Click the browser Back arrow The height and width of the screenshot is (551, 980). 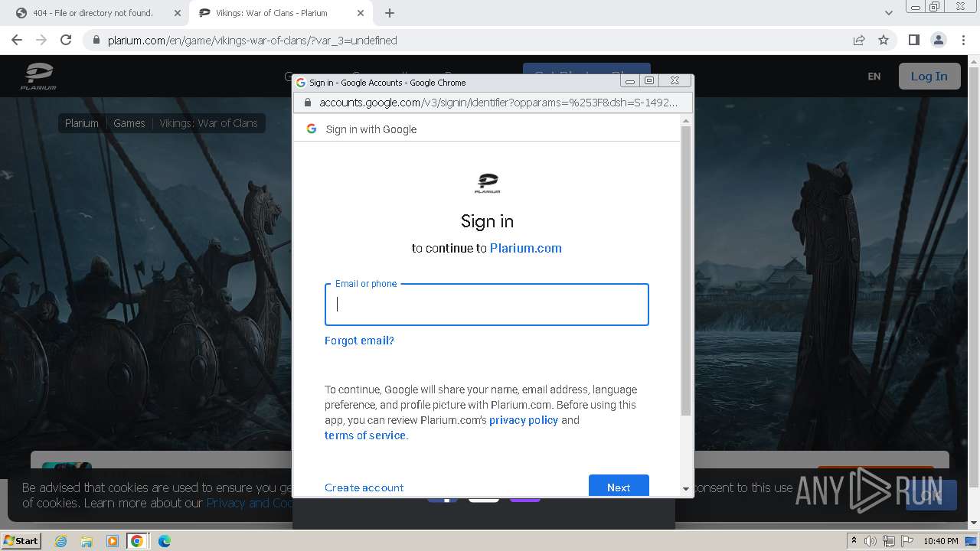click(17, 40)
